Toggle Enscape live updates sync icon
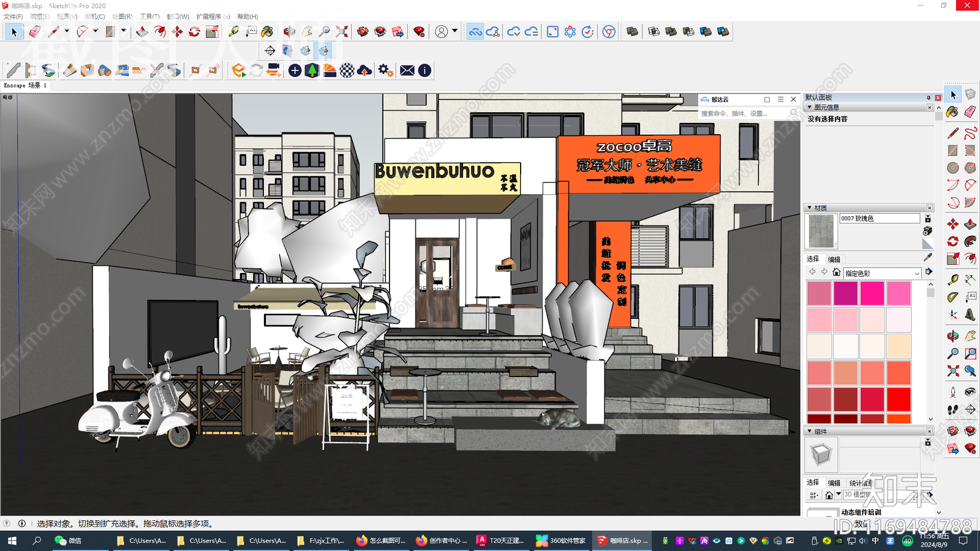 pos(256,70)
